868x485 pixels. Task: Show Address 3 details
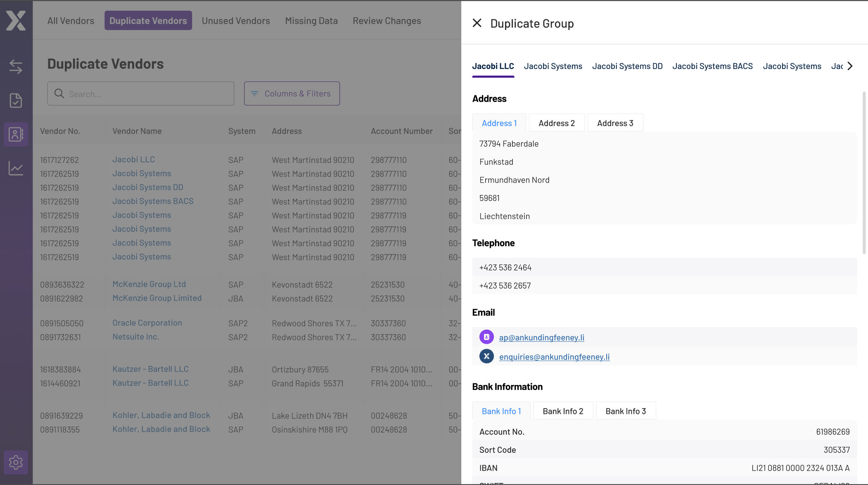pos(615,123)
